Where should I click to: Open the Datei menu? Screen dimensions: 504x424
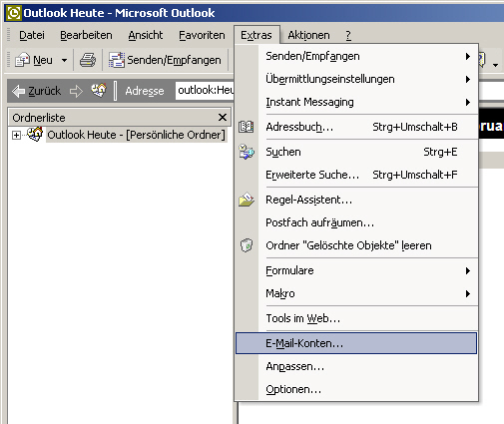point(32,35)
